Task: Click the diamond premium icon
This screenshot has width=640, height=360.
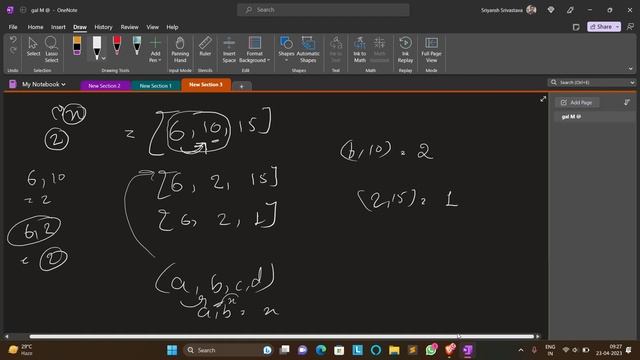Action: (551, 10)
